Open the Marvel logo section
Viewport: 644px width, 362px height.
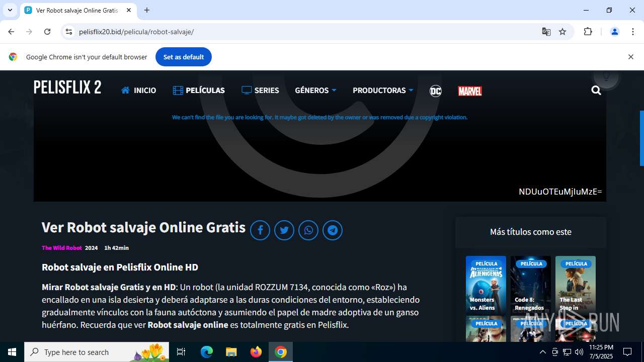pos(470,91)
